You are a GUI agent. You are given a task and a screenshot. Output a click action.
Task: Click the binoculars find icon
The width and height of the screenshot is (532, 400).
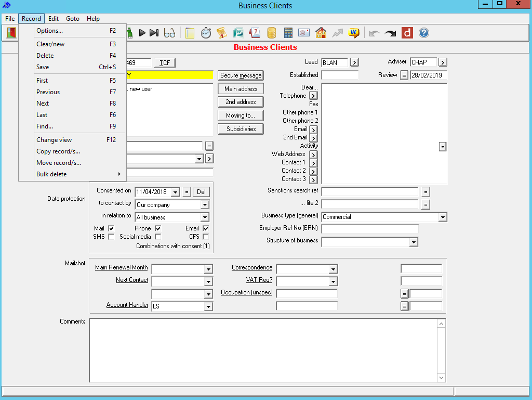tap(169, 33)
